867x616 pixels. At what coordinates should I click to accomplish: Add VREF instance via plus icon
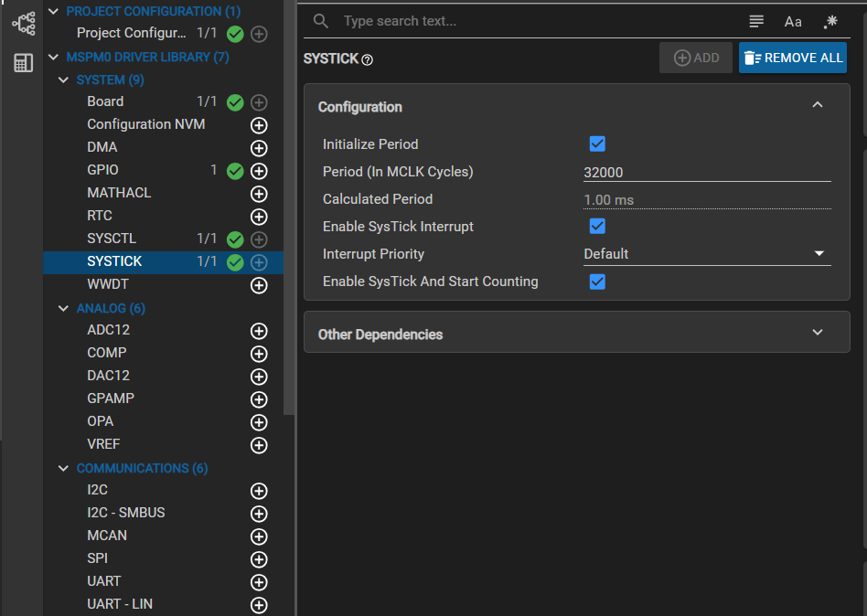pyautogui.click(x=259, y=445)
